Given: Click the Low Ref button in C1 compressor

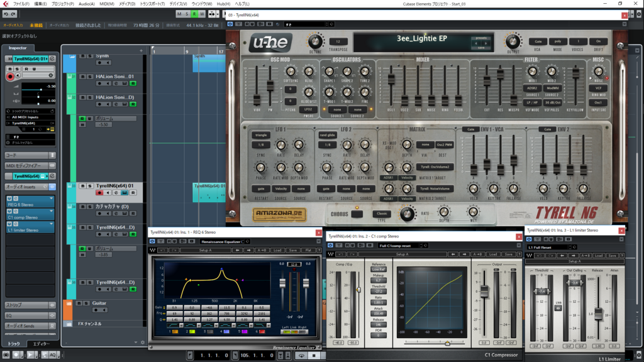Looking at the screenshot, I should coord(378,269).
